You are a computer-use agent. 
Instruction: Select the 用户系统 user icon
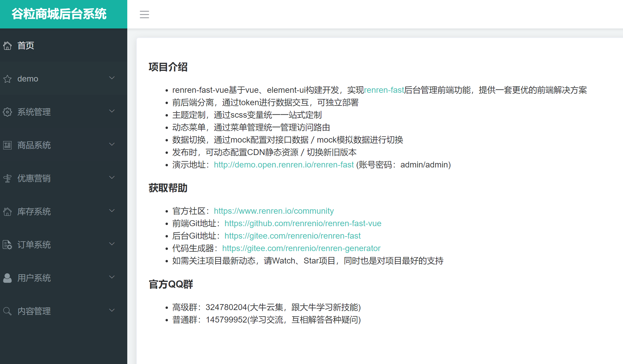[7, 278]
